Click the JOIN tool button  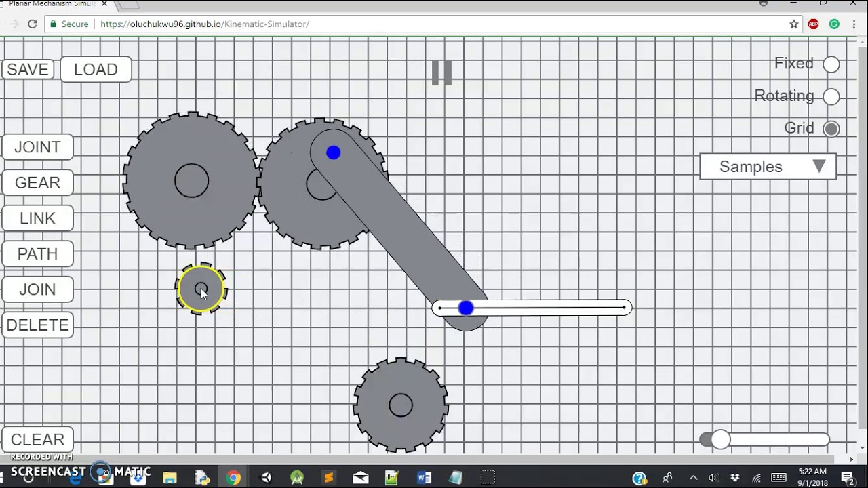[37, 289]
